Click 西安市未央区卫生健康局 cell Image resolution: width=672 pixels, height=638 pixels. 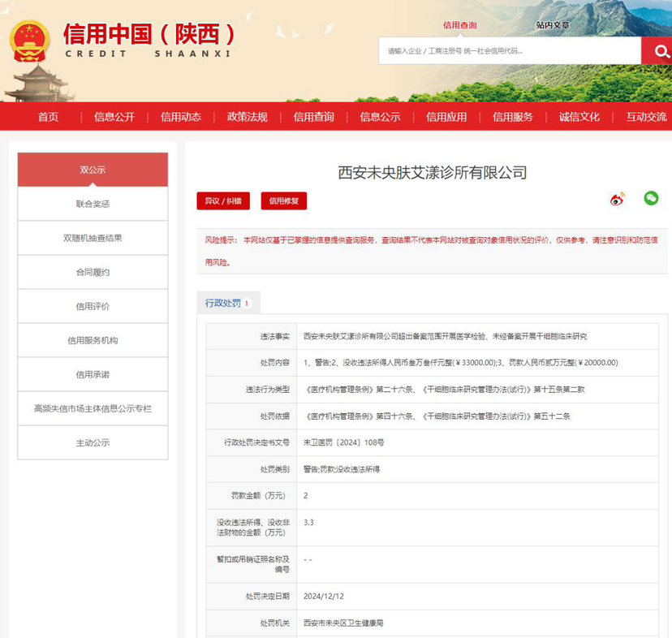343,623
